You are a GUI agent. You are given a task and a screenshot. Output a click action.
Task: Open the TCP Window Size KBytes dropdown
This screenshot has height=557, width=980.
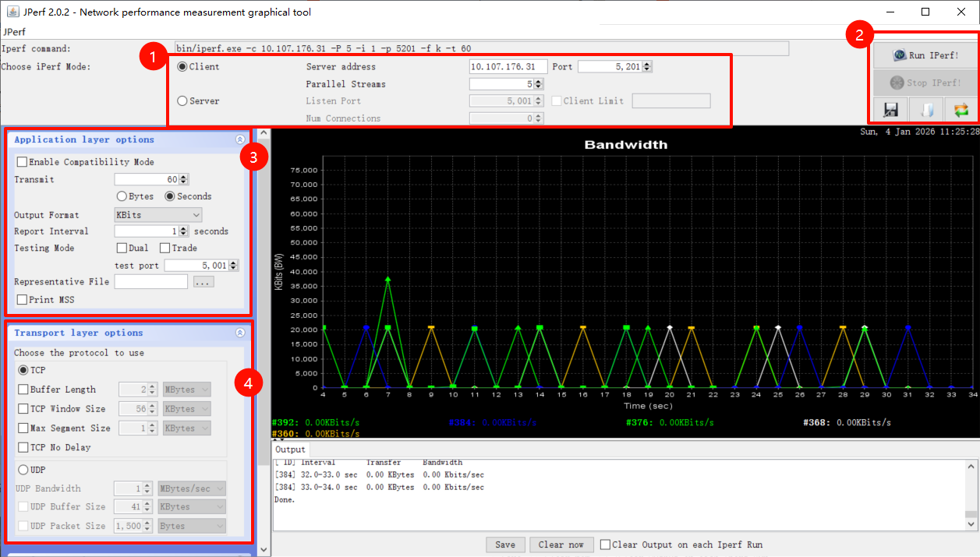(x=187, y=409)
